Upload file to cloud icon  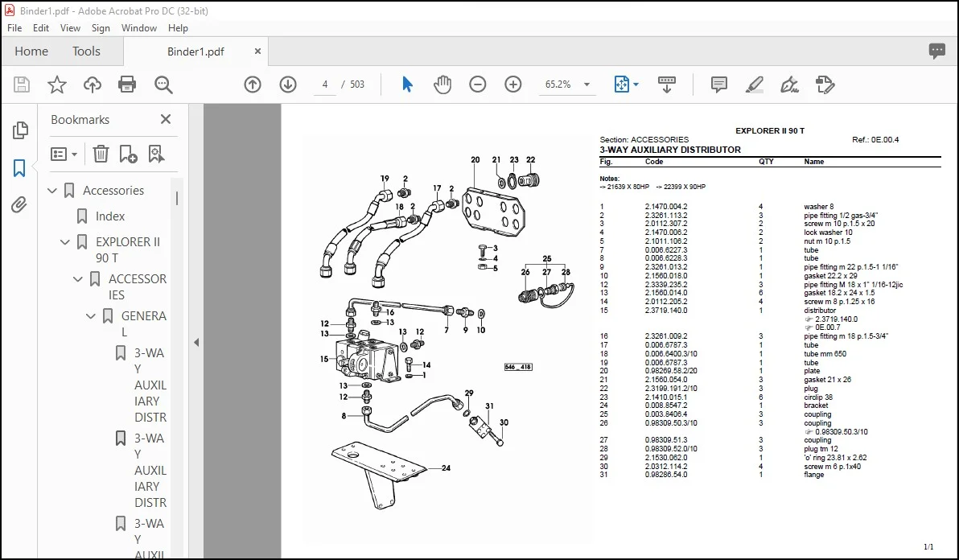[93, 84]
